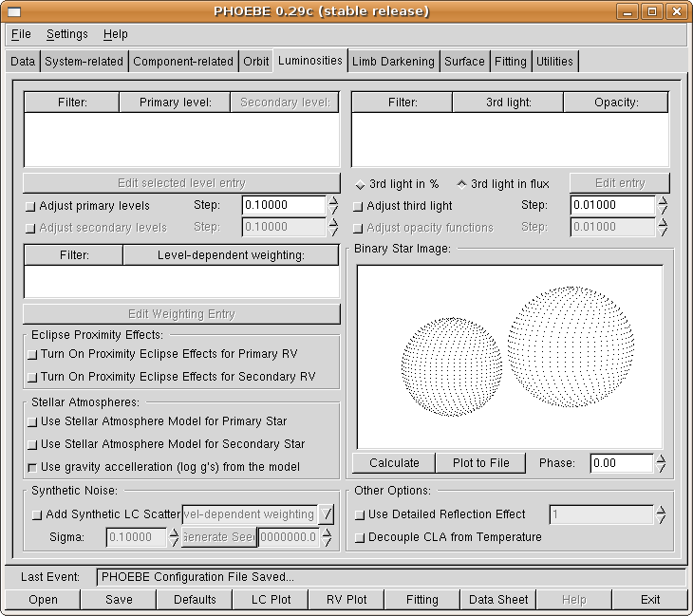
Task: Click the Primary level column header
Action: click(175, 103)
